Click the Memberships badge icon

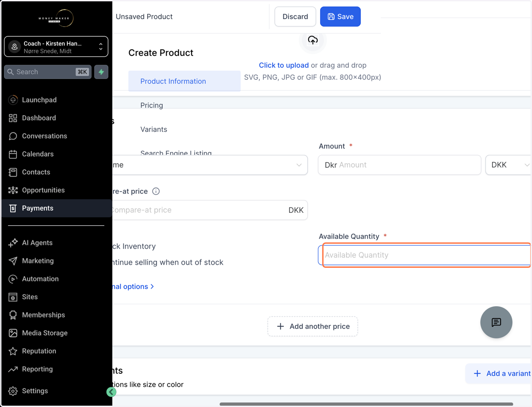[x=13, y=315]
